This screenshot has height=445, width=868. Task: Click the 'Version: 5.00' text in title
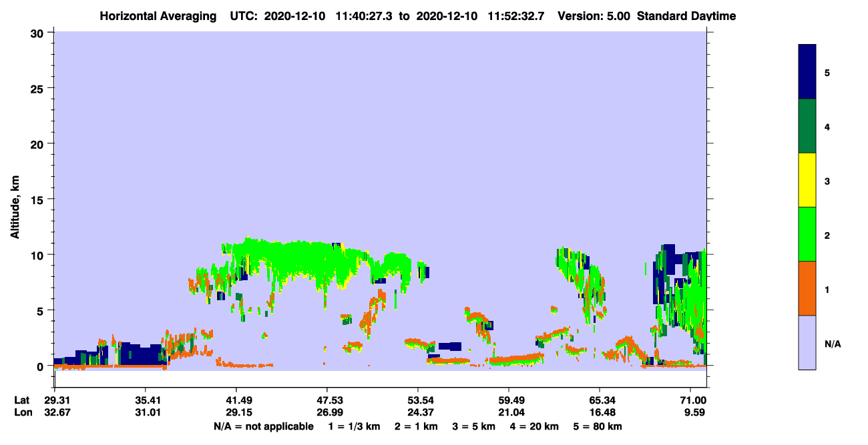coord(594,16)
